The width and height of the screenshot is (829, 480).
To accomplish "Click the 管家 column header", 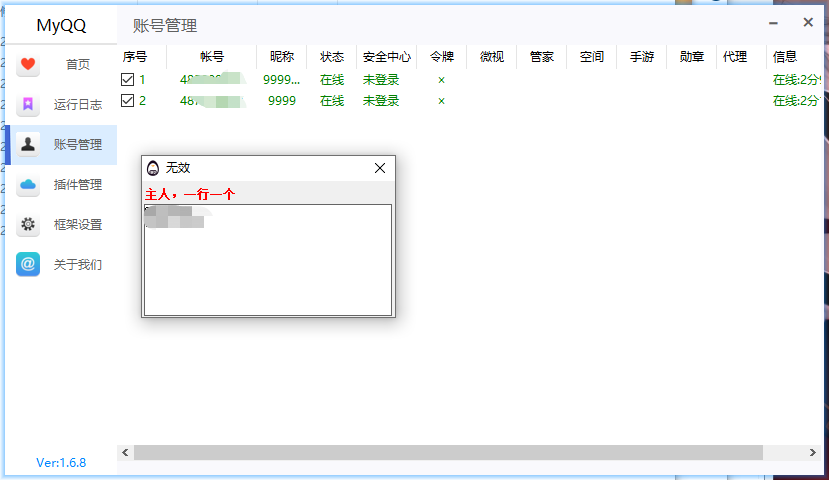I will 542,57.
